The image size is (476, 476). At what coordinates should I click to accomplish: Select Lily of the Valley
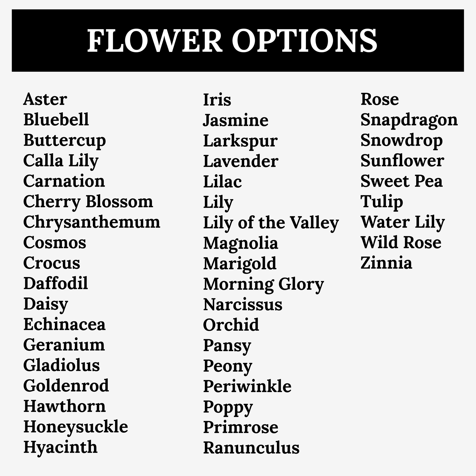click(271, 223)
